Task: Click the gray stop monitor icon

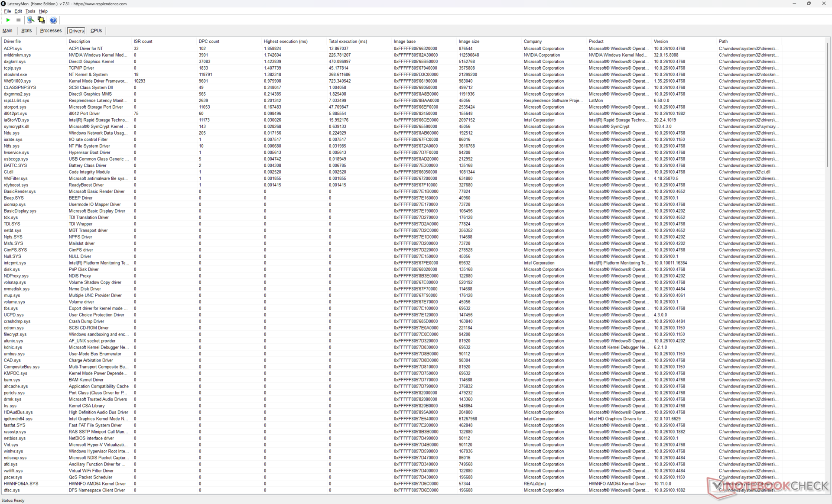Action: point(19,20)
